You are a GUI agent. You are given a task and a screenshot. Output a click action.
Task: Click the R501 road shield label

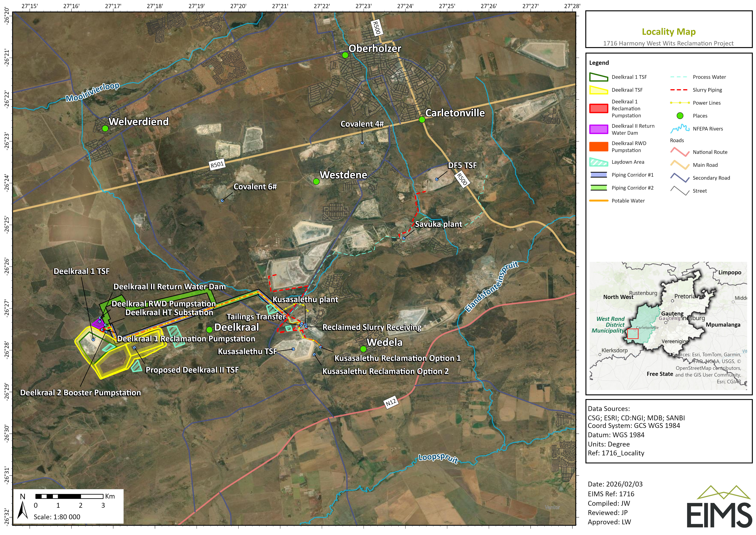[217, 164]
